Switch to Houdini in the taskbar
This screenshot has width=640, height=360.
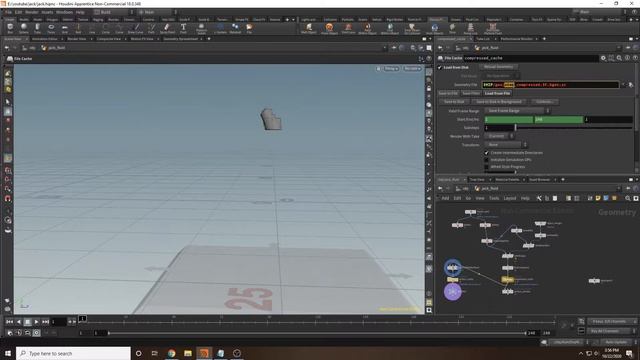click(204, 353)
